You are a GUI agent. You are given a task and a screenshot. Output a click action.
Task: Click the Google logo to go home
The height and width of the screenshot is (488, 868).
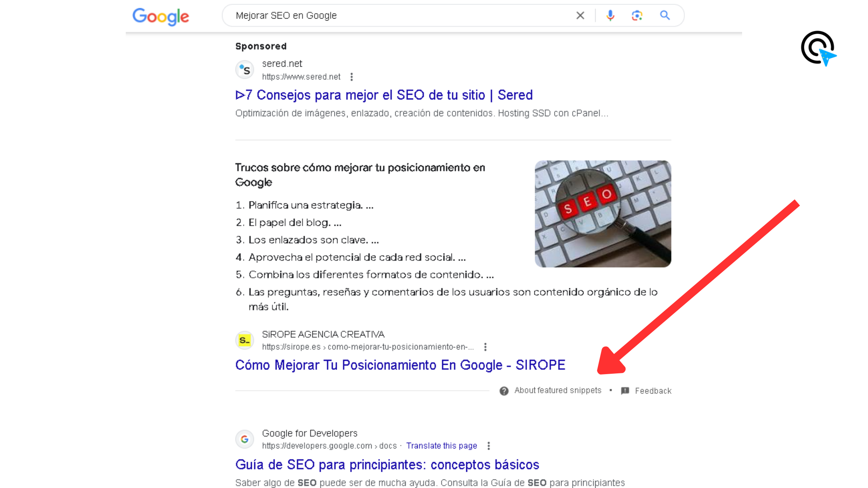(161, 15)
